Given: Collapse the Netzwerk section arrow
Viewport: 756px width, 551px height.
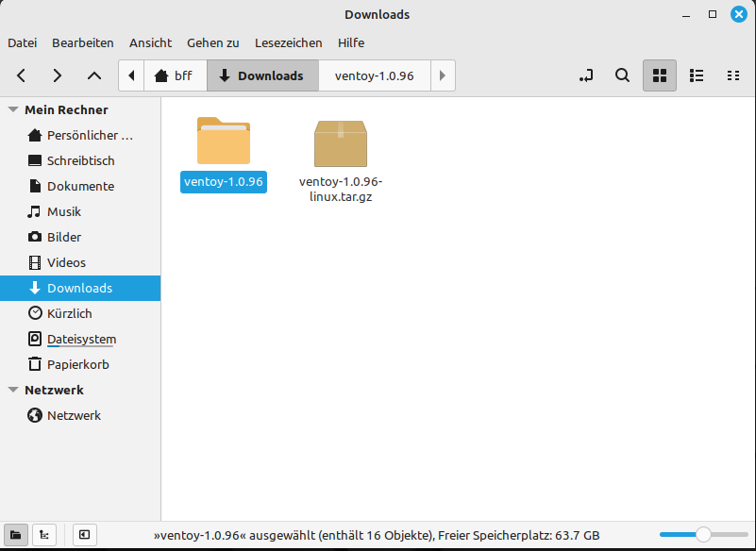Looking at the screenshot, I should pos(13,390).
